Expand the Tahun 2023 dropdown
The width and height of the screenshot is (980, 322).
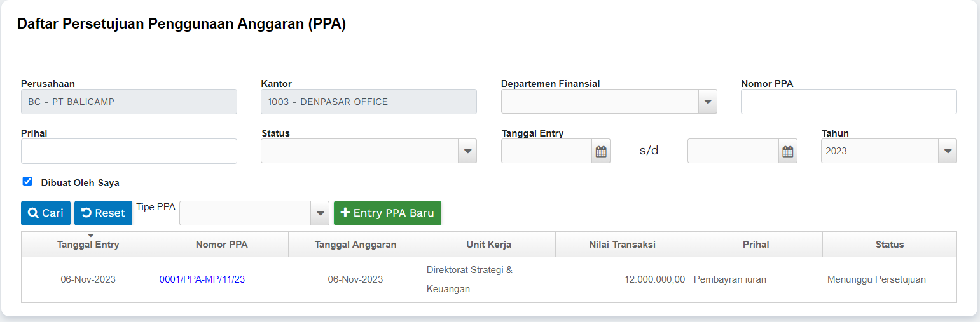coord(948,151)
